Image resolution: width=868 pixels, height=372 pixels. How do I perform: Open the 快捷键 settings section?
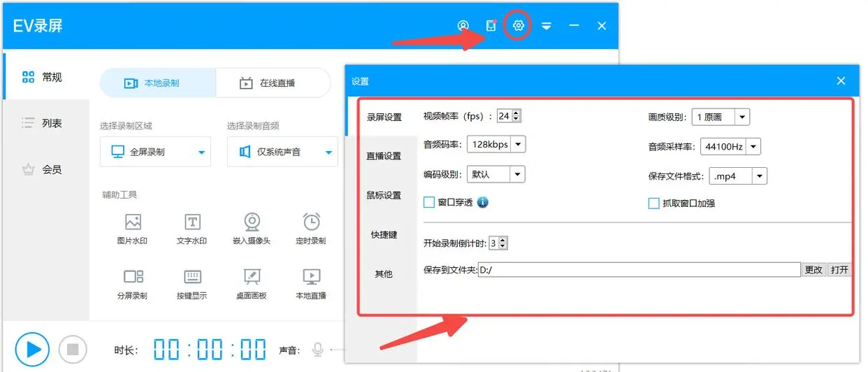click(384, 235)
